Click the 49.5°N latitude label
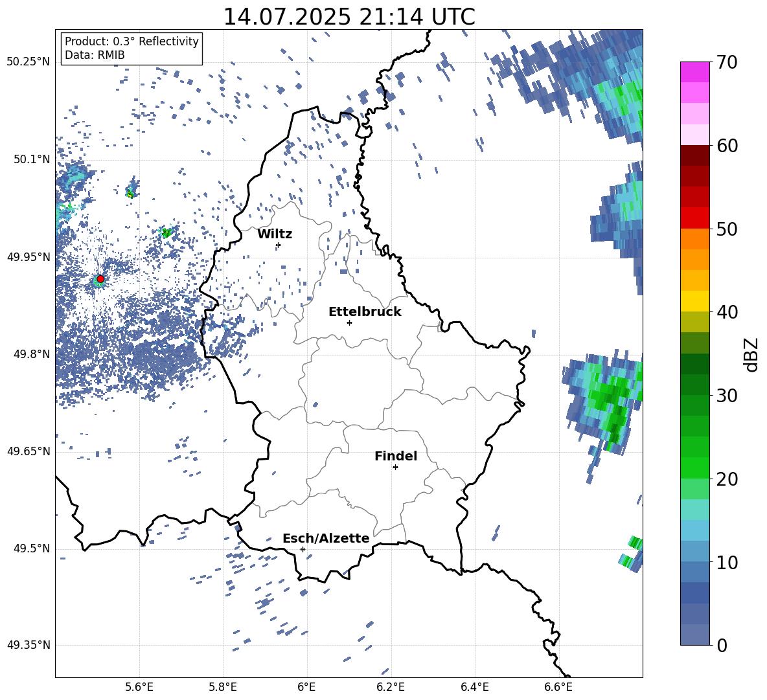The image size is (767, 700). tap(31, 548)
